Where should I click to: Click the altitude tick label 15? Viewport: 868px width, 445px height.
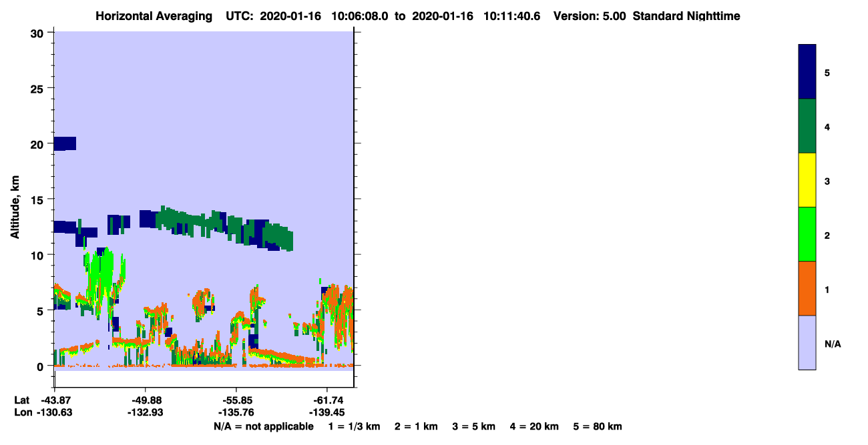[39, 199]
